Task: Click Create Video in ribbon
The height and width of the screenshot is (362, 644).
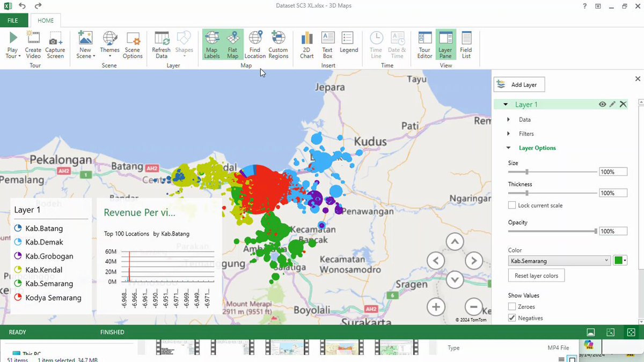Action: click(x=33, y=45)
